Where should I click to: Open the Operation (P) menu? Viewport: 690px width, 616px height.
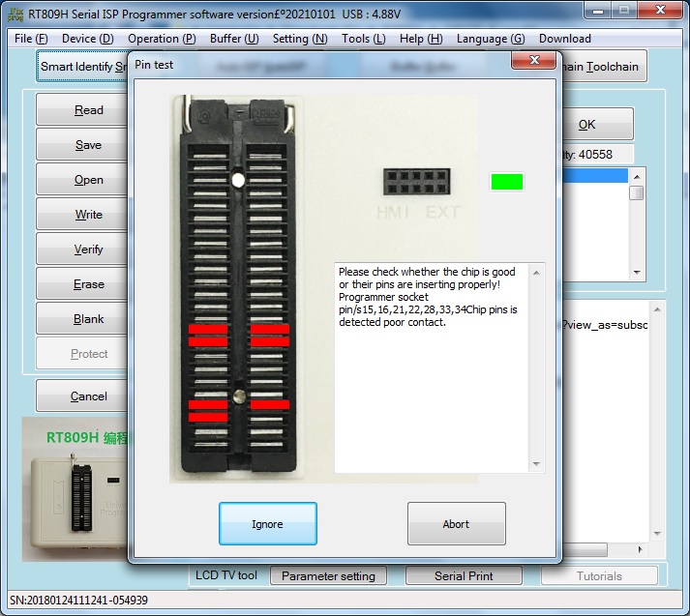click(x=162, y=39)
